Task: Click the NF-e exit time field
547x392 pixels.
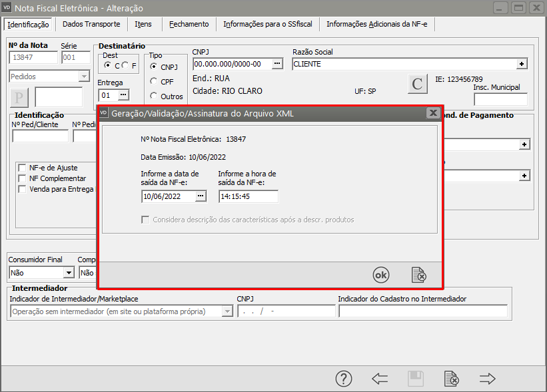Action: click(248, 196)
